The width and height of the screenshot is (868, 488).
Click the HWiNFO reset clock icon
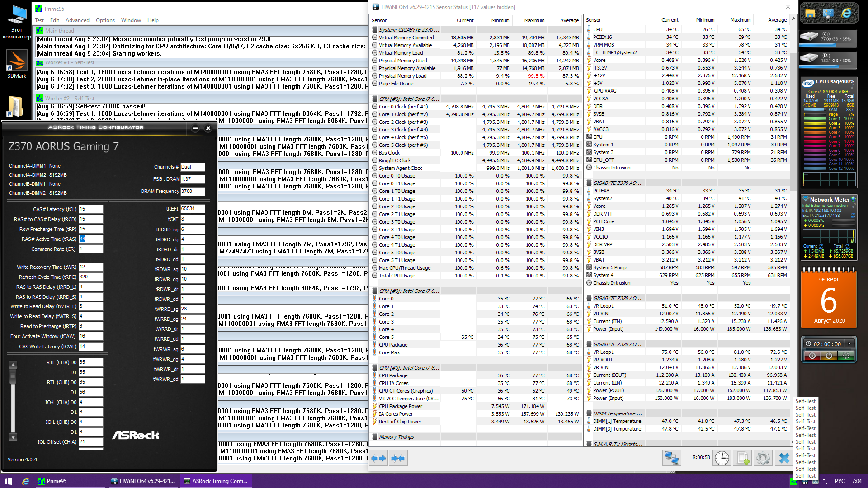[722, 458]
